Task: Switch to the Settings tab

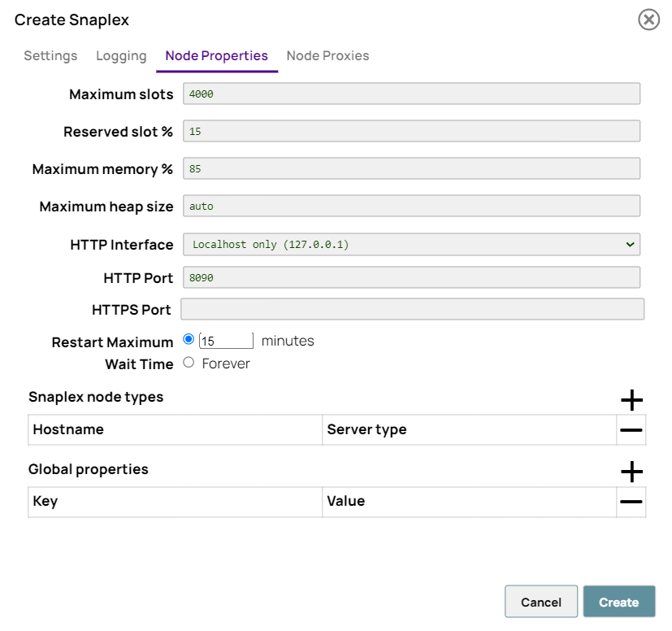Action: coord(50,56)
